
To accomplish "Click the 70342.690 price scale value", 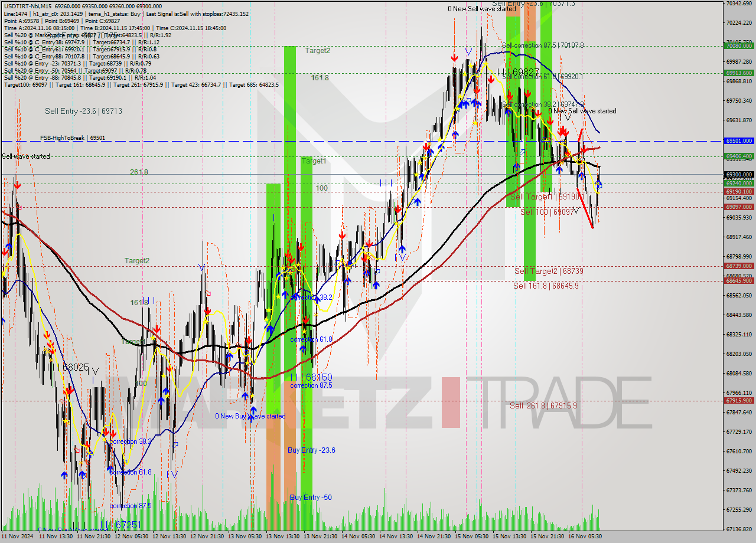I will [x=739, y=4].
